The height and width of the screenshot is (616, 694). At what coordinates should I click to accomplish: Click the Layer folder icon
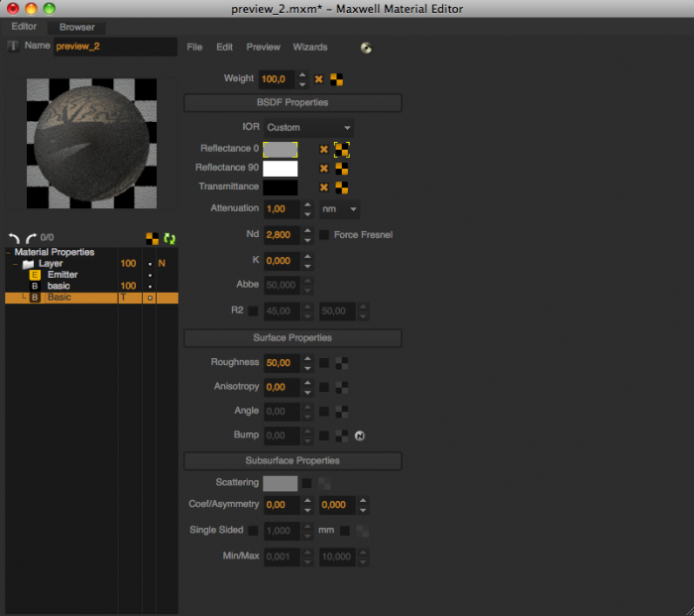pyautogui.click(x=29, y=264)
